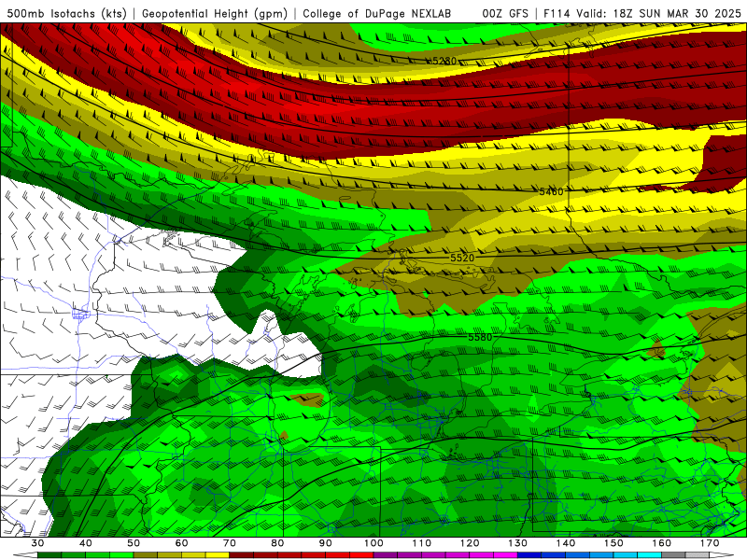This screenshot has height=560, width=747.
Task: Click the 70 value on the color scale
Action: [230, 543]
